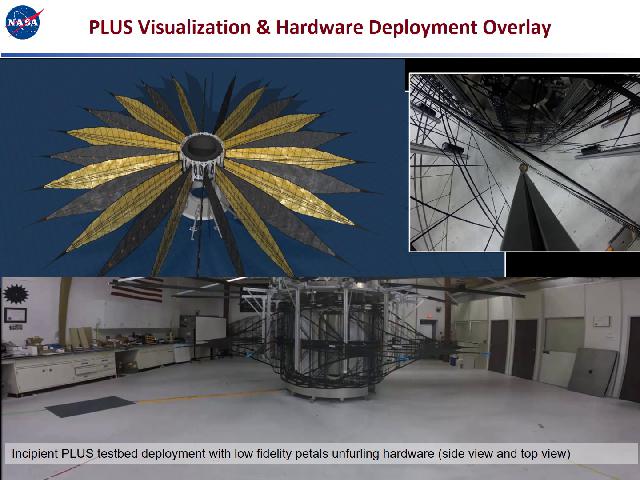Select the caption 'Incipient PLUS testbed deployment'
Image resolution: width=640 pixels, height=480 pixels.
point(108,453)
